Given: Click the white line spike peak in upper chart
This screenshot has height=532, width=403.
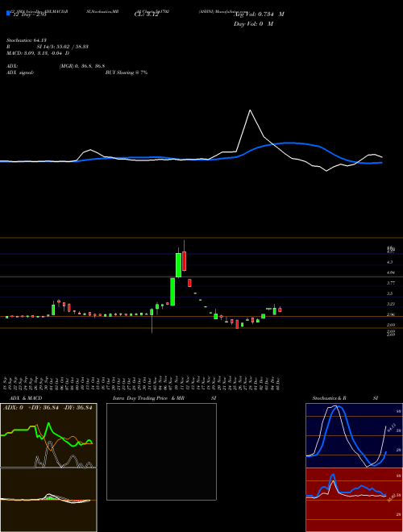Looking at the screenshot, I should coord(250,110).
